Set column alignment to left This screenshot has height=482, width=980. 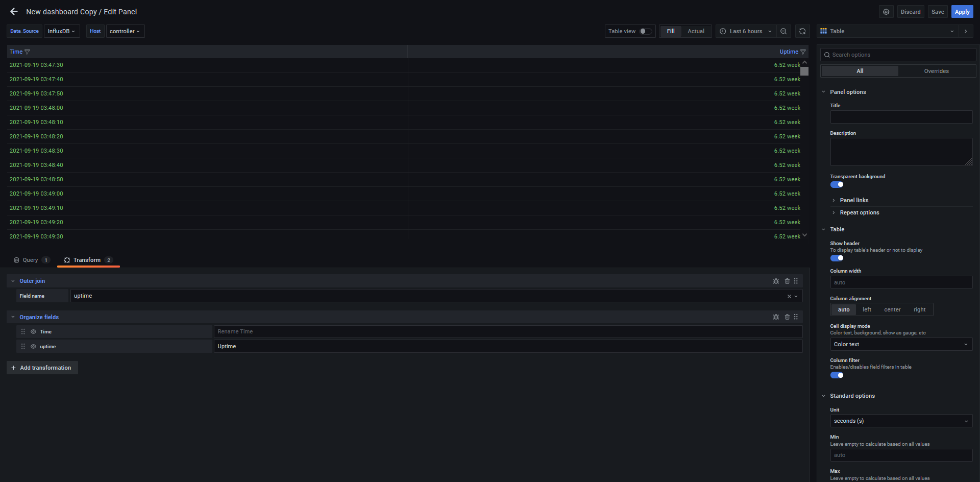pos(867,309)
